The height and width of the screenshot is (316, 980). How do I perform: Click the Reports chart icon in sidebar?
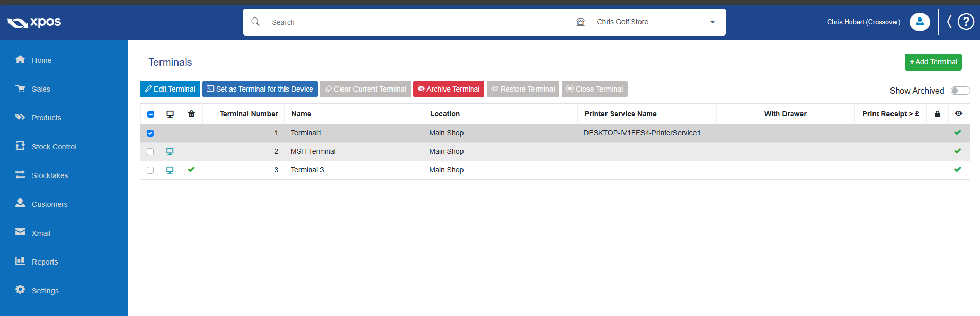[20, 260]
